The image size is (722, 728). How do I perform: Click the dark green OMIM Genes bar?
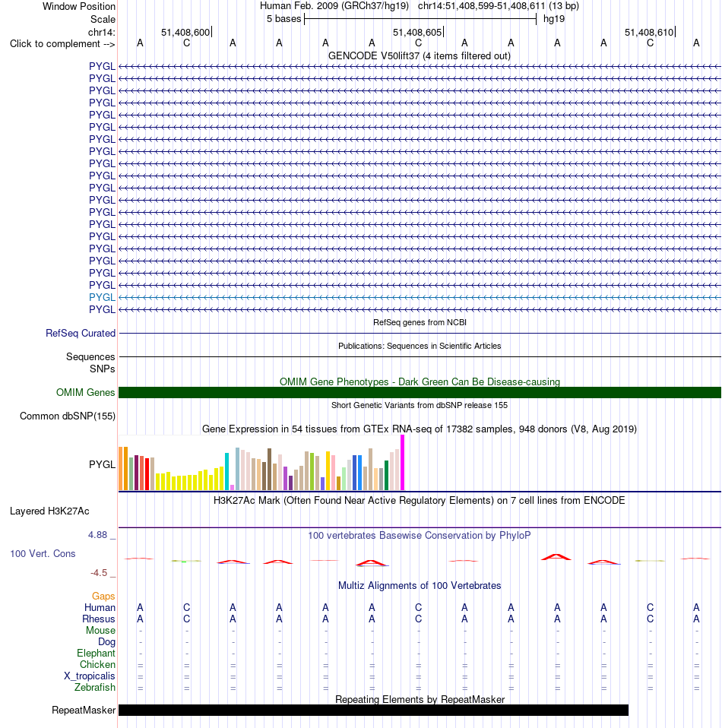point(420,392)
